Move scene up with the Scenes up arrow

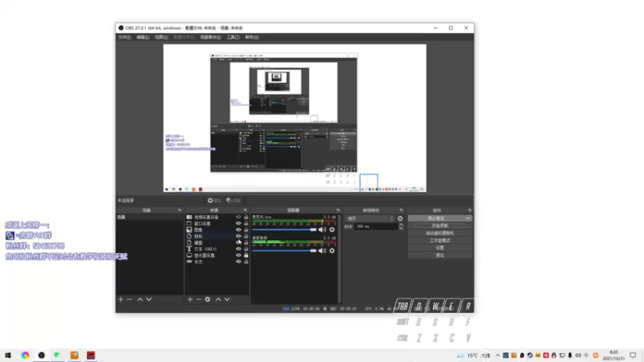click(x=140, y=299)
